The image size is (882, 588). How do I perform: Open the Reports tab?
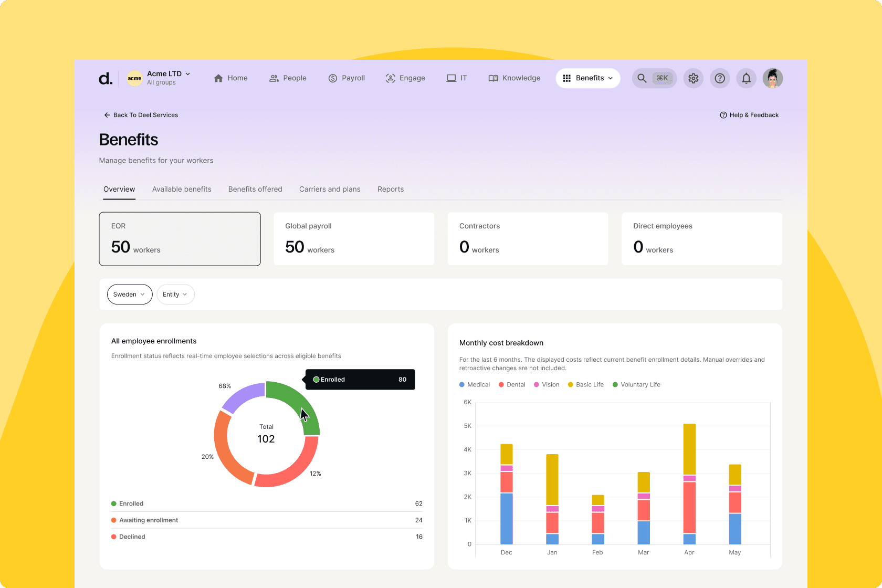point(391,189)
